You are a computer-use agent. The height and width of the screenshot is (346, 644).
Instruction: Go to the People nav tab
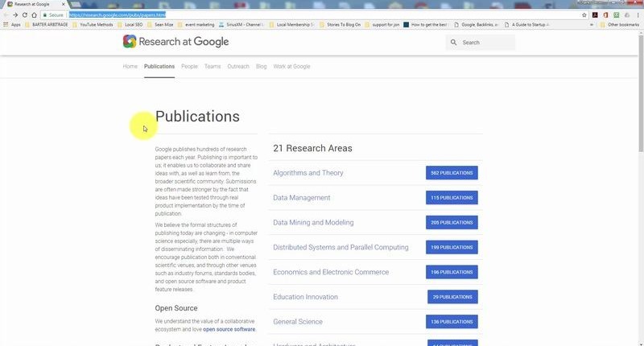pyautogui.click(x=189, y=66)
